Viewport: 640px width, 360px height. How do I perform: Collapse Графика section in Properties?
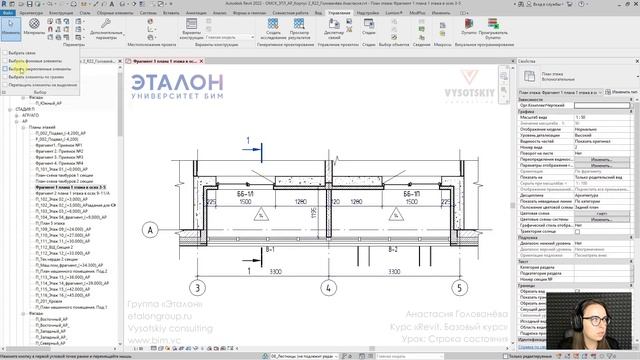click(631, 111)
